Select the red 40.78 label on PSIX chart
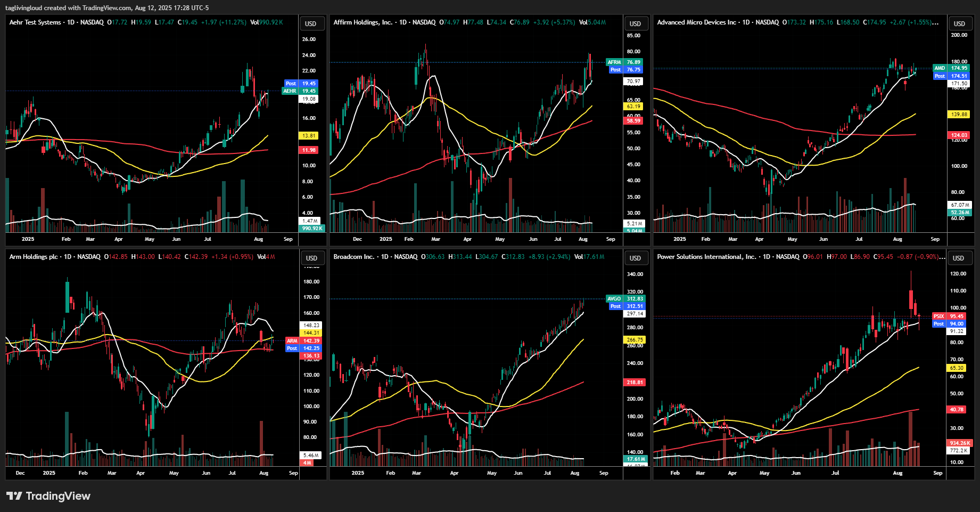 tap(957, 410)
